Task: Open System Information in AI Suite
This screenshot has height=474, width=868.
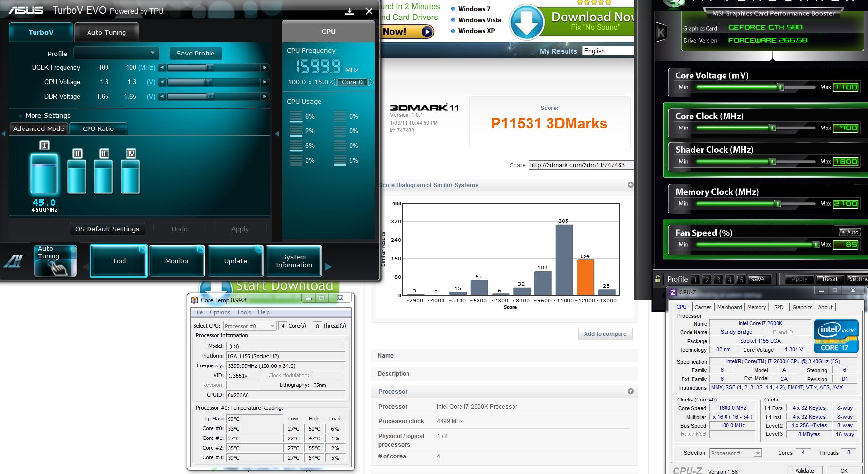Action: coord(294,261)
